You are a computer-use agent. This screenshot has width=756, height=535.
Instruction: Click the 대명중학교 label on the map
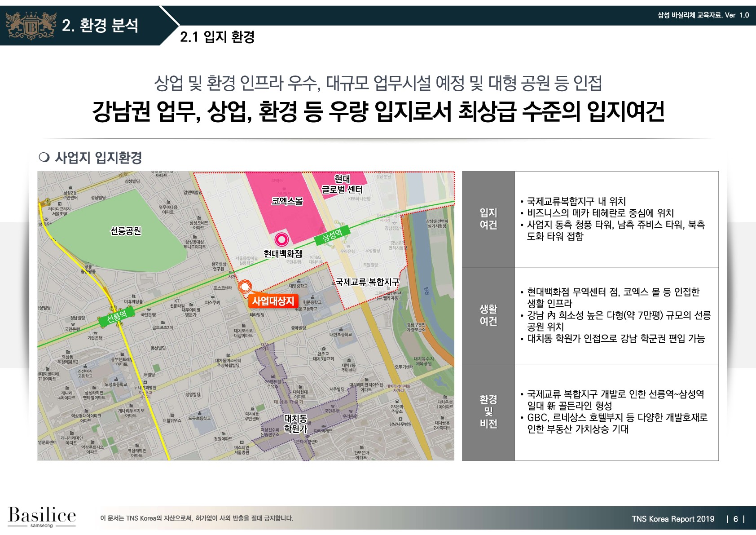click(299, 286)
